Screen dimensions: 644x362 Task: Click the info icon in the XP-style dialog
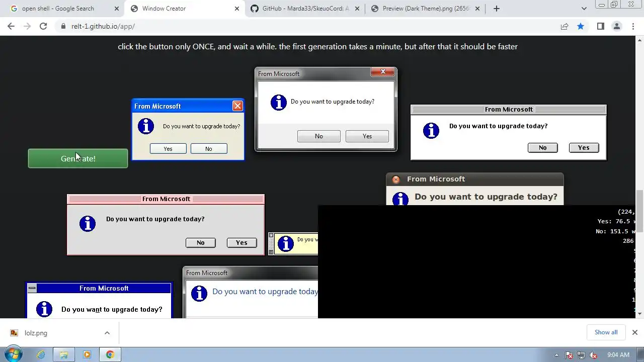click(x=146, y=126)
